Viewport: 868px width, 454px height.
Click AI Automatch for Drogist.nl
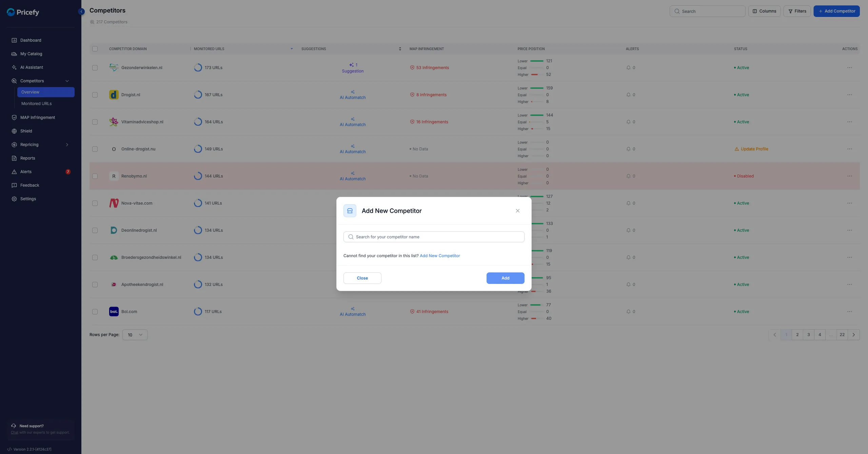coord(353,95)
